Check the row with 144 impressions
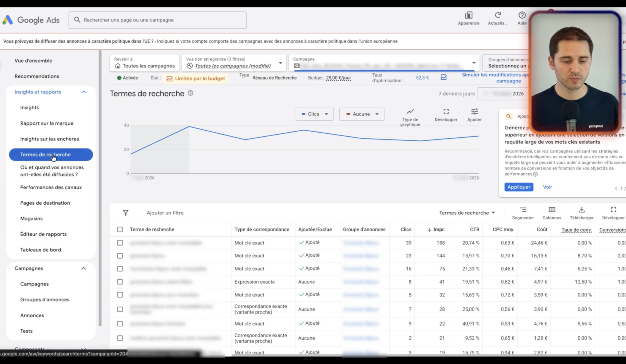626x364 pixels. click(120, 256)
